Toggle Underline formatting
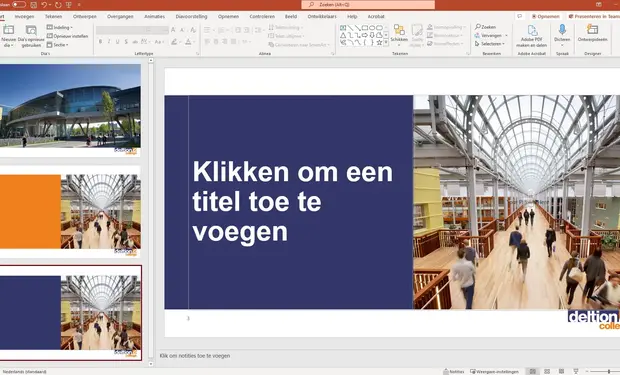620x375 pixels. pyautogui.click(x=117, y=42)
